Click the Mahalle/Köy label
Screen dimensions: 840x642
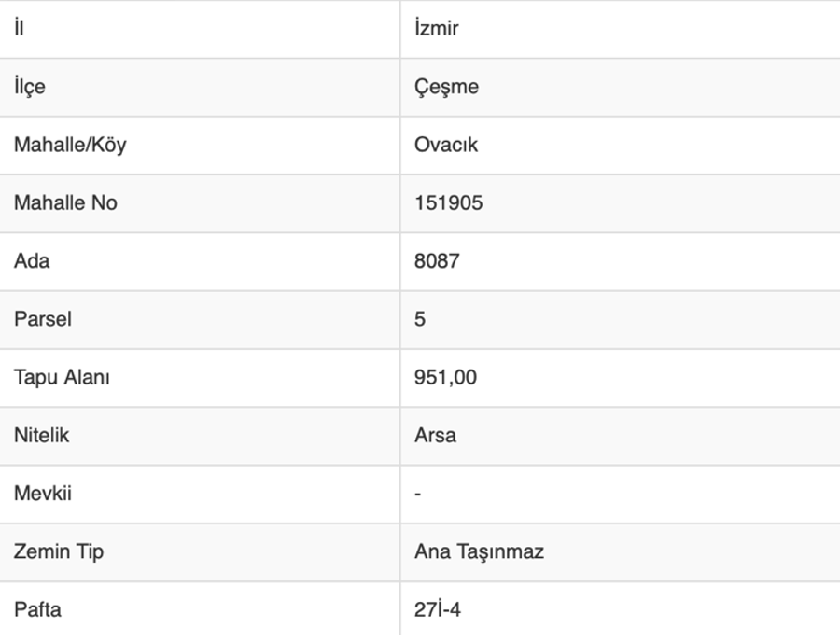[x=69, y=145]
